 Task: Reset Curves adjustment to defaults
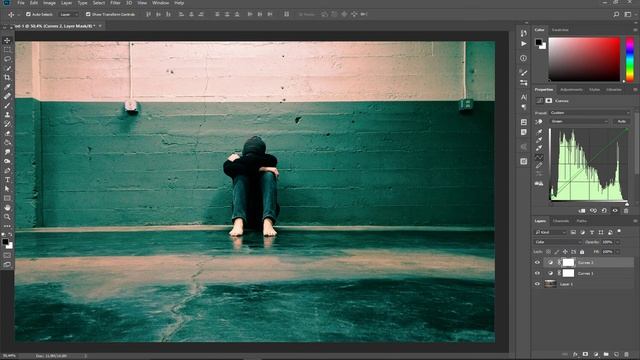click(604, 211)
